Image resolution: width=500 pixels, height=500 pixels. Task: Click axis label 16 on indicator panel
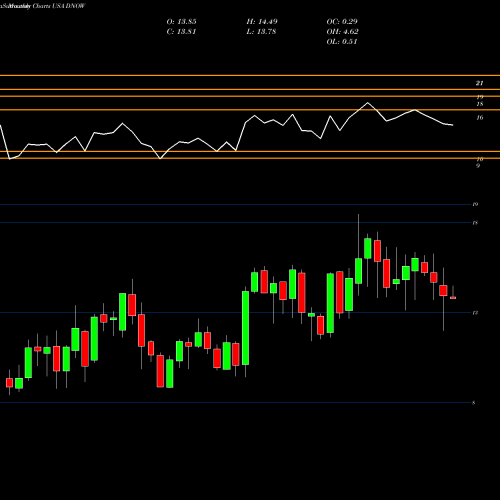(x=480, y=118)
